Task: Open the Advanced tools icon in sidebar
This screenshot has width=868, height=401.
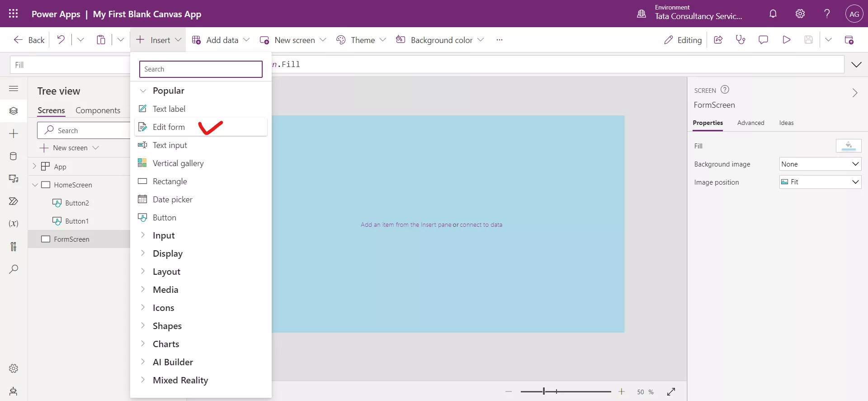Action: pos(14,246)
